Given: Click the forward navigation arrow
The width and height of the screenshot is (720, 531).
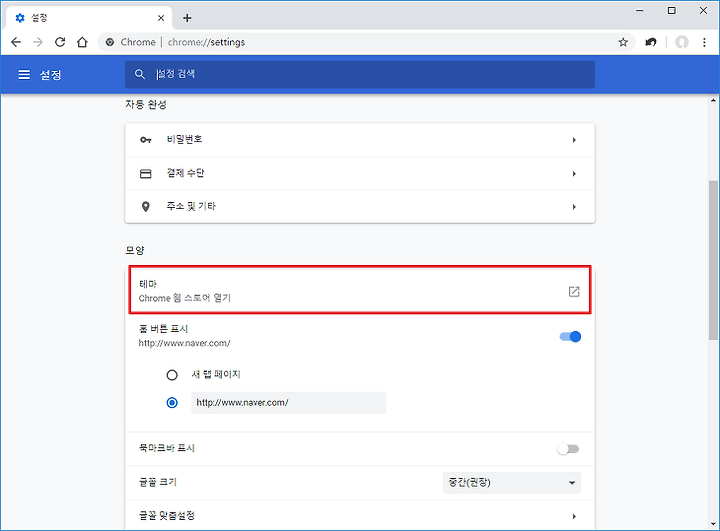Looking at the screenshot, I should point(38,42).
